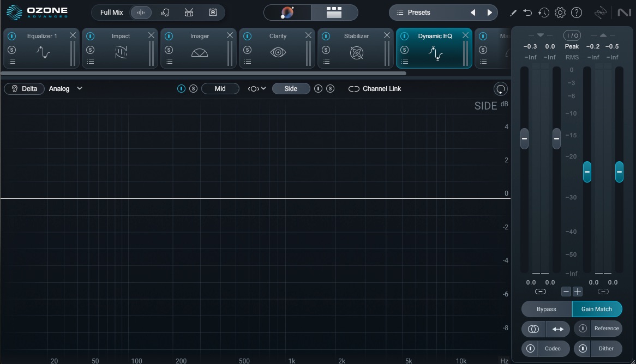636x364 pixels.
Task: Open Ozone settings gear
Action: coord(560,13)
